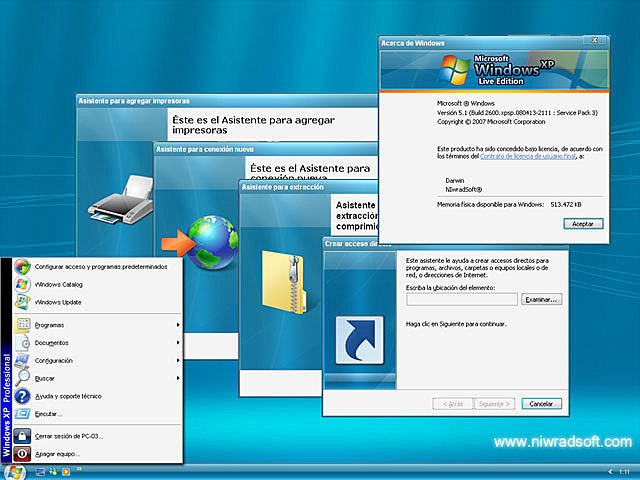Click the Windows Update icon
This screenshot has height=480, width=640.
pyautogui.click(x=22, y=302)
